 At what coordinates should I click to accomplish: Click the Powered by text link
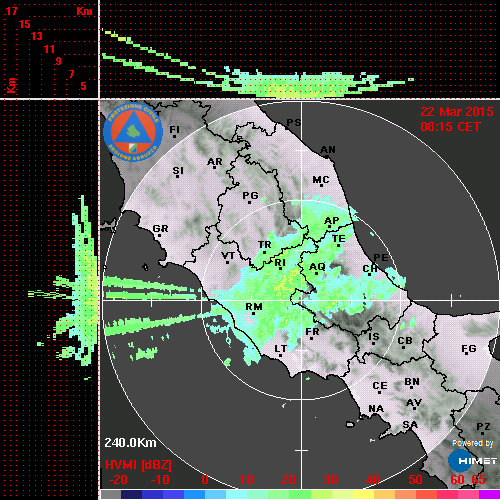tap(473, 443)
